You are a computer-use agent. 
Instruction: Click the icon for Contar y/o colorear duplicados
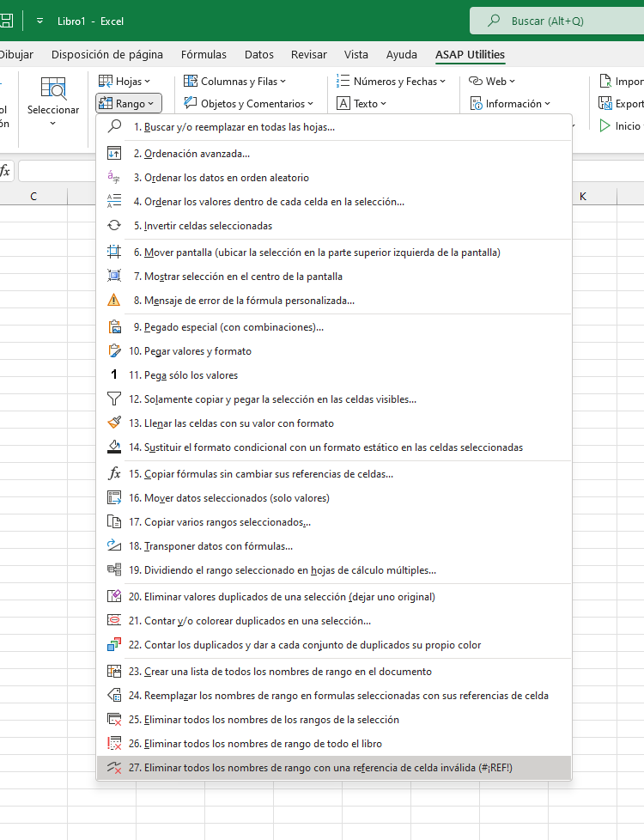tap(114, 620)
